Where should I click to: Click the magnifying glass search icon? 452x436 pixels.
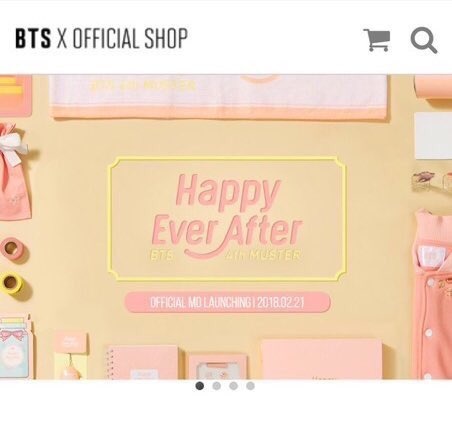[424, 40]
